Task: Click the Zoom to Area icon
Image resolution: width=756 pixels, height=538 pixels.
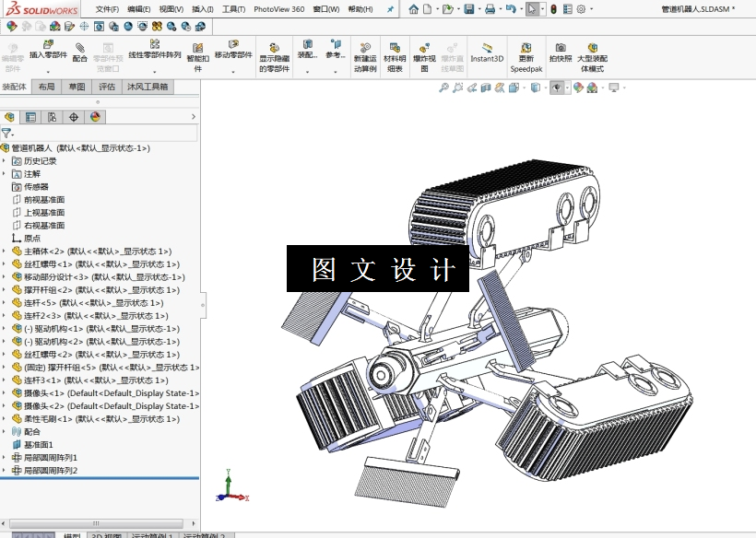Action: 457,88
